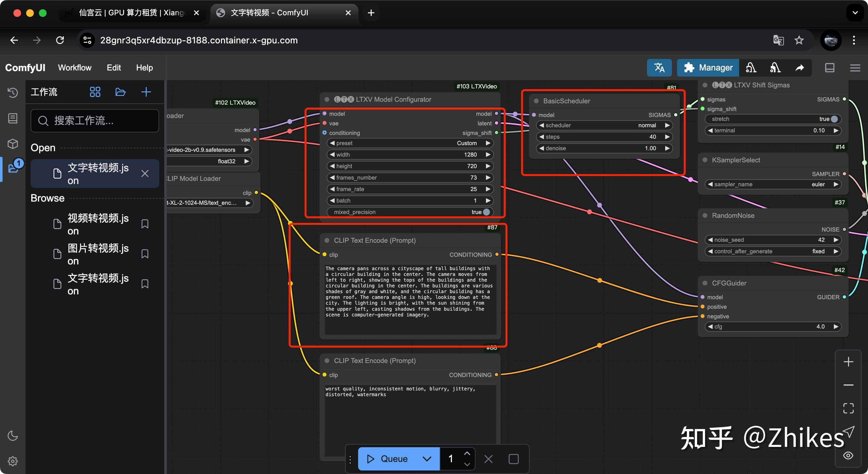Open Queue button dropdown chevron
Image resolution: width=868 pixels, height=474 pixels.
click(427, 459)
